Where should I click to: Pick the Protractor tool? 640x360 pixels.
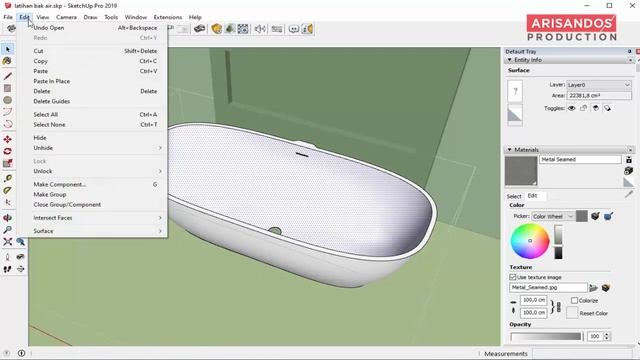[x=7, y=190]
